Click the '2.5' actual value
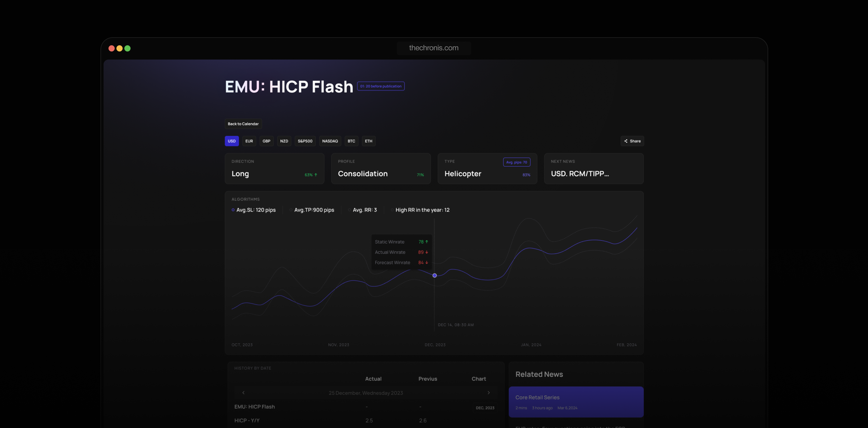The image size is (868, 428). pos(369,421)
